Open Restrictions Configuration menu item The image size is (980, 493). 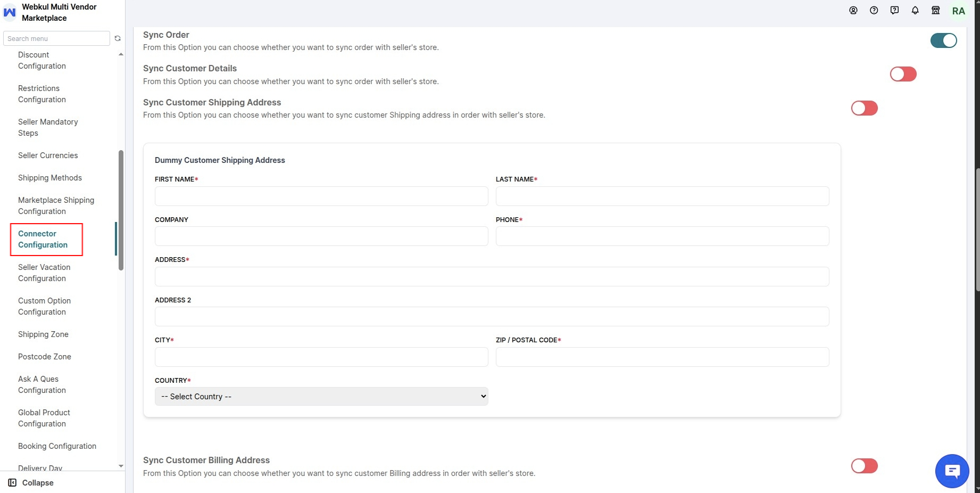point(42,94)
